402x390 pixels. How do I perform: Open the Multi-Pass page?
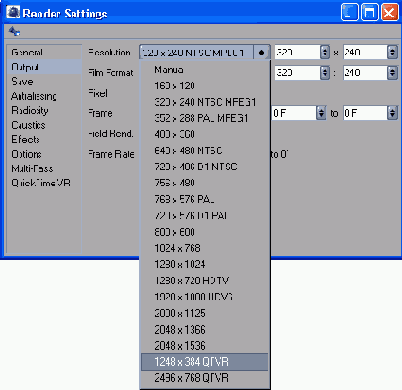pos(32,168)
